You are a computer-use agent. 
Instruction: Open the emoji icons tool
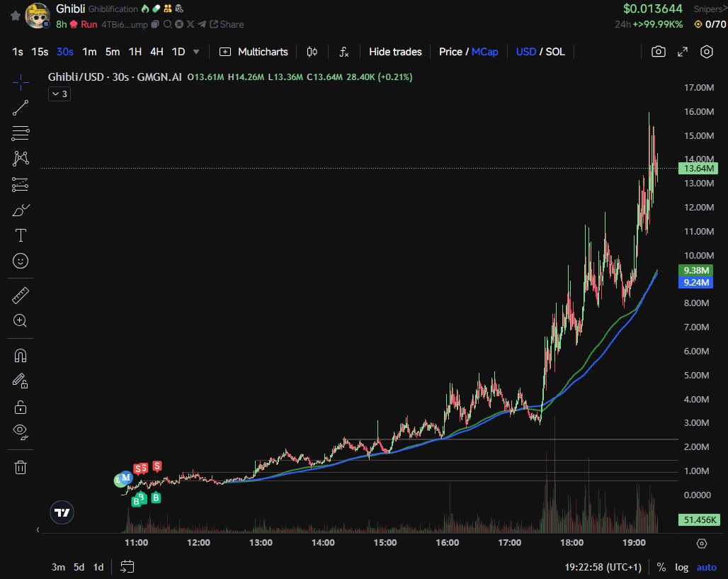click(21, 261)
